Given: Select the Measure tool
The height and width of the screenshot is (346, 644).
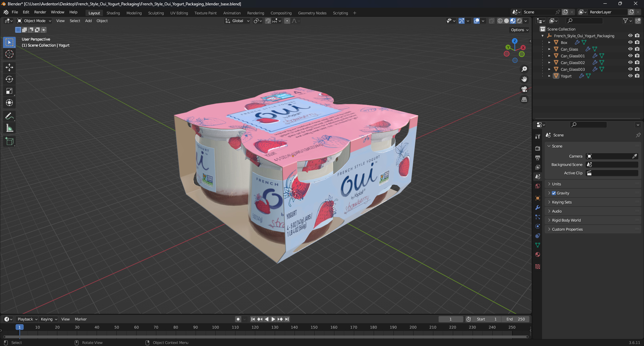Looking at the screenshot, I should [x=9, y=128].
